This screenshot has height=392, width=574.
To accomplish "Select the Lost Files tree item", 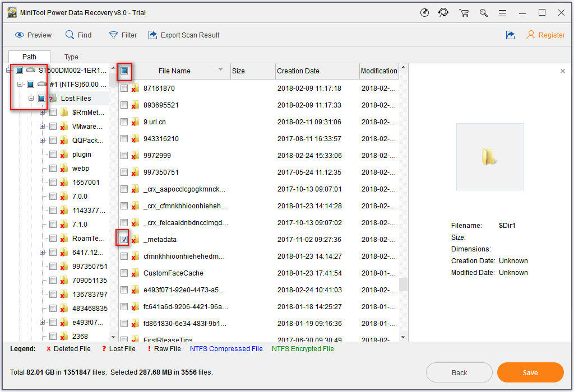I will (76, 98).
